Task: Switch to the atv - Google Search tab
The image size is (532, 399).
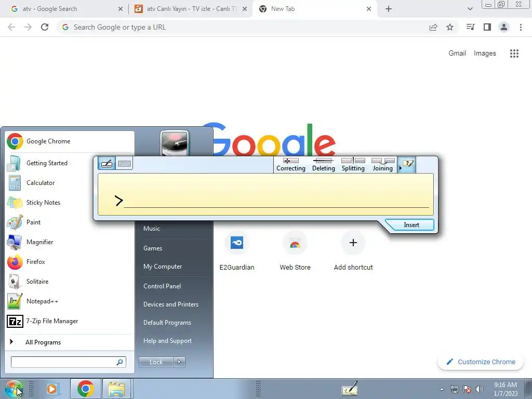Action: coord(64,9)
